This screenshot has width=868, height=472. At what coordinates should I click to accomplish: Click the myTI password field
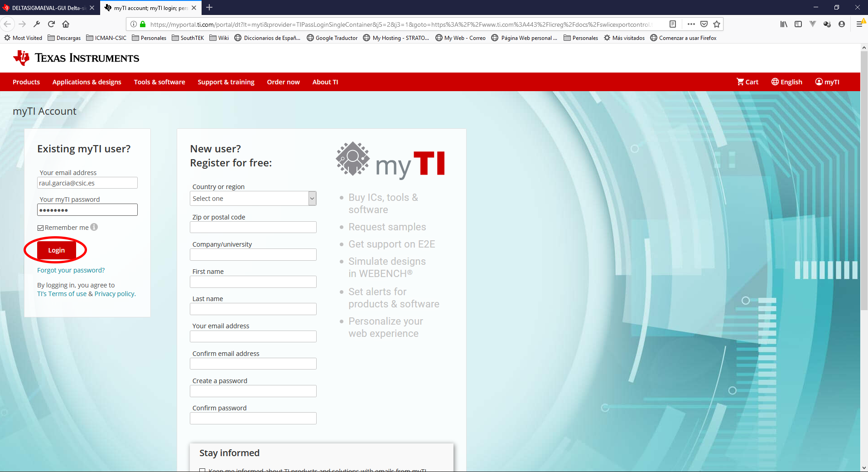pyautogui.click(x=87, y=209)
